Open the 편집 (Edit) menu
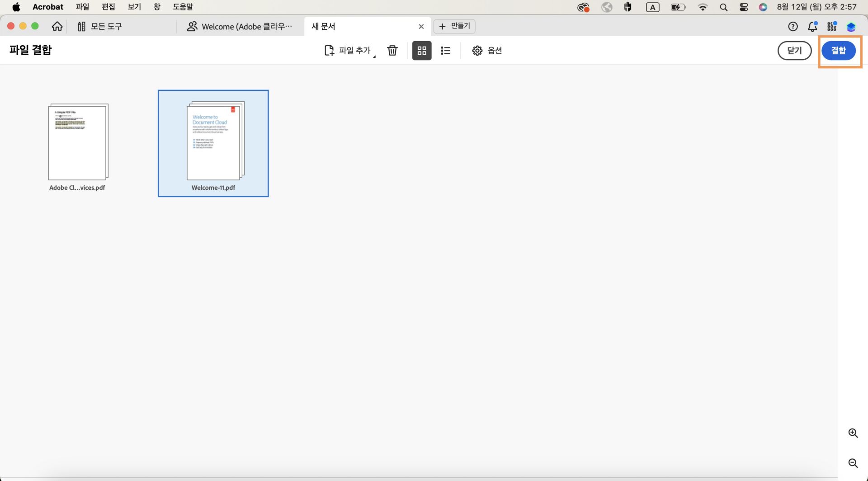 [x=108, y=7]
